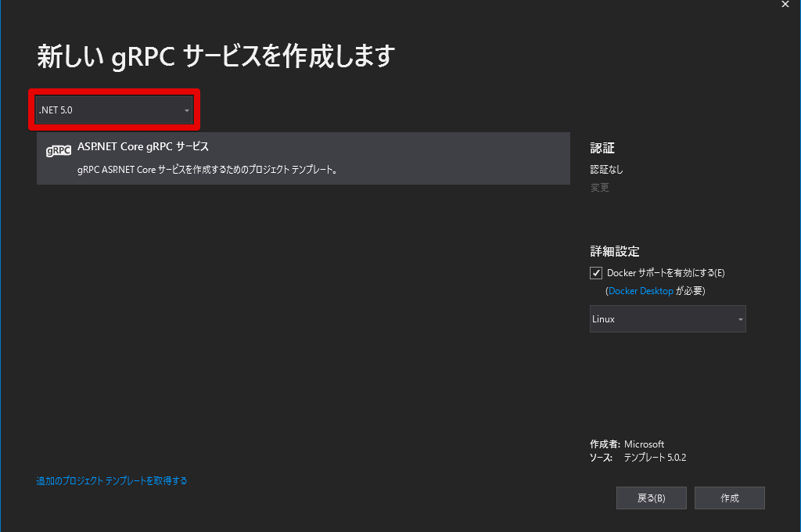The height and width of the screenshot is (532, 801).
Task: Close the dialog with the X button
Action: [x=785, y=5]
